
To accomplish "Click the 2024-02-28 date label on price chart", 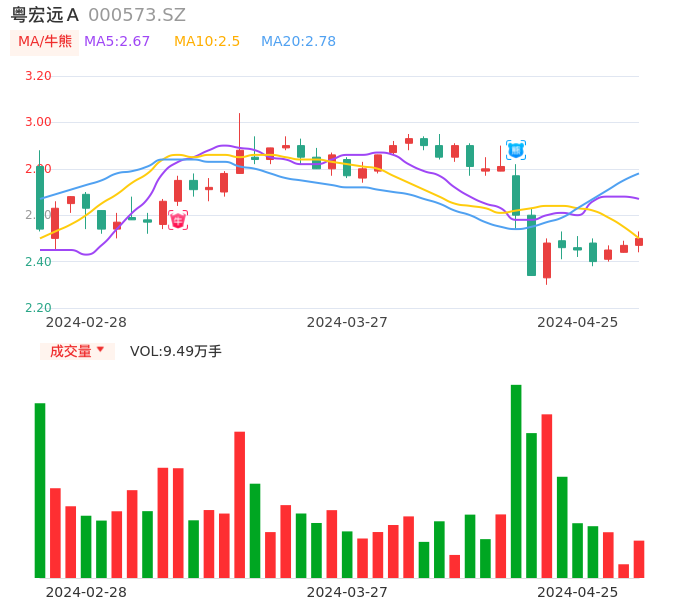I will (x=87, y=322).
